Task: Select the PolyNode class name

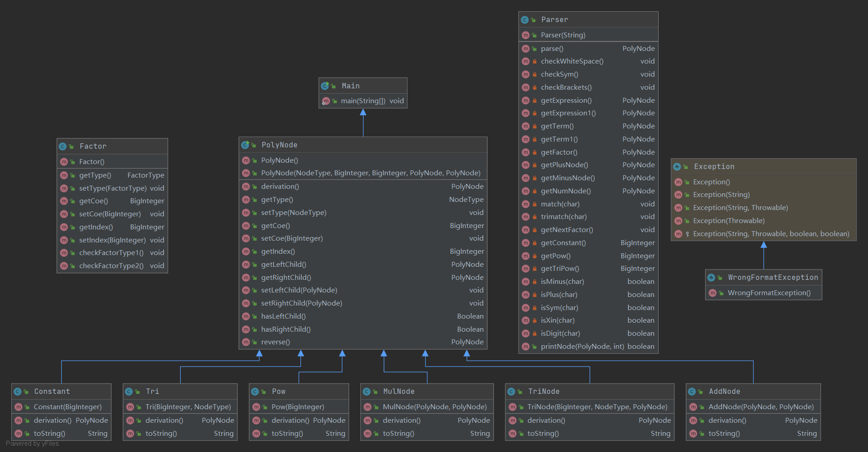Action: click(279, 145)
